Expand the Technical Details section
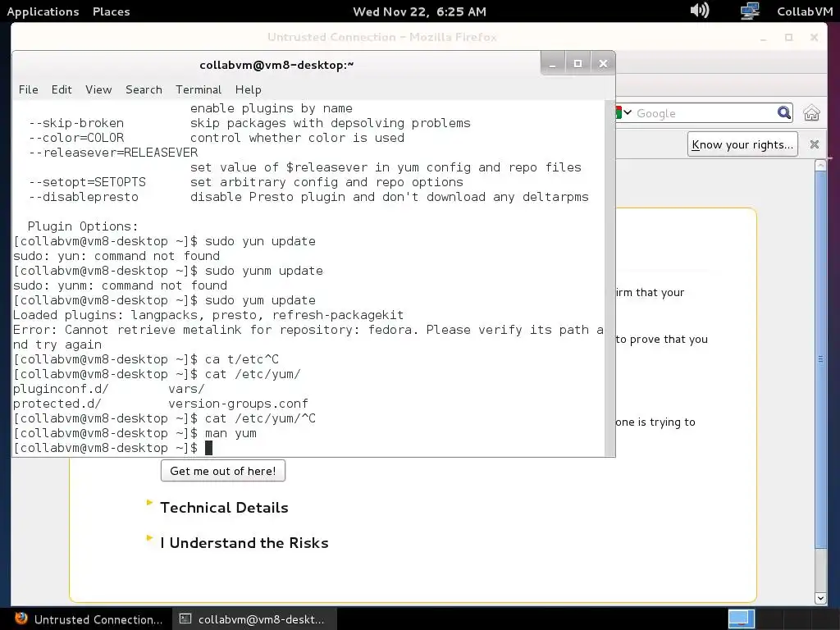 coord(224,507)
